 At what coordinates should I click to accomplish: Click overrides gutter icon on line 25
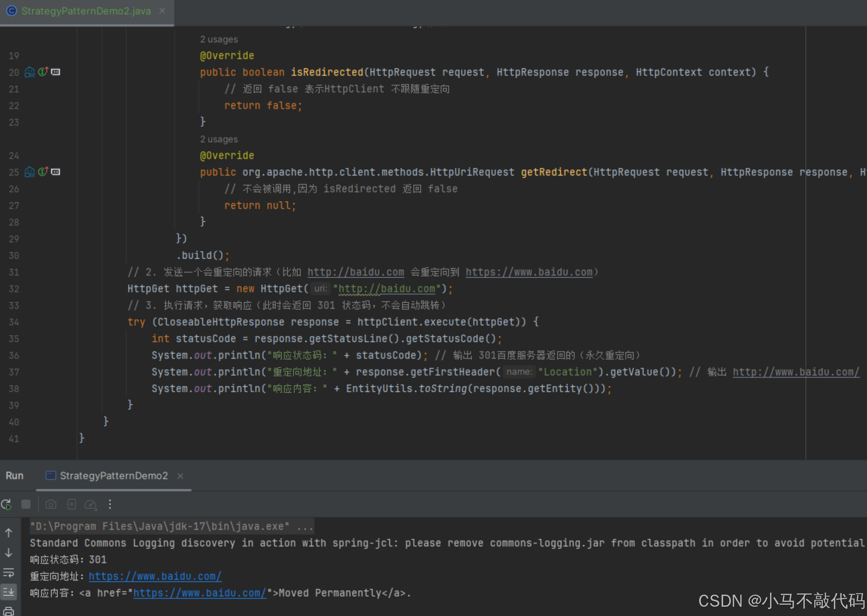pos(43,172)
